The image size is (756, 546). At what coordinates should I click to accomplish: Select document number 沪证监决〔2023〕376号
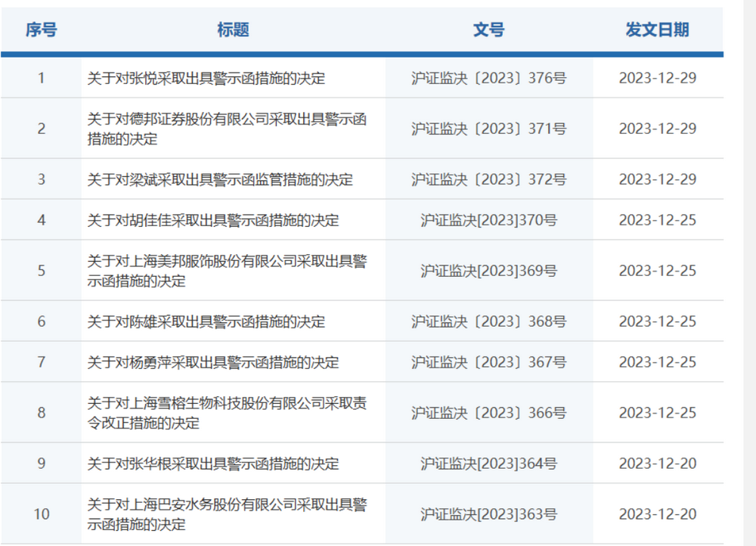(x=488, y=78)
